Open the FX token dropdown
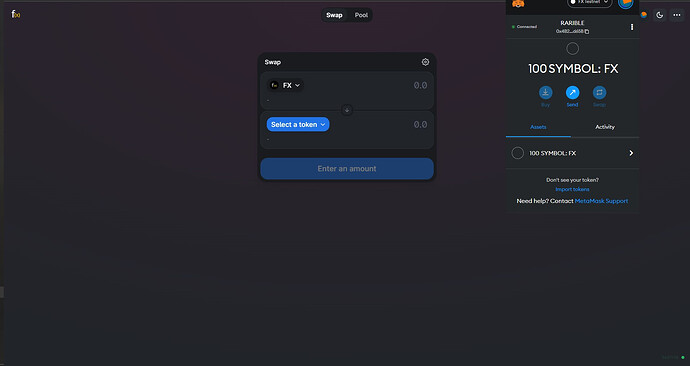This screenshot has height=366, width=690. pos(285,85)
